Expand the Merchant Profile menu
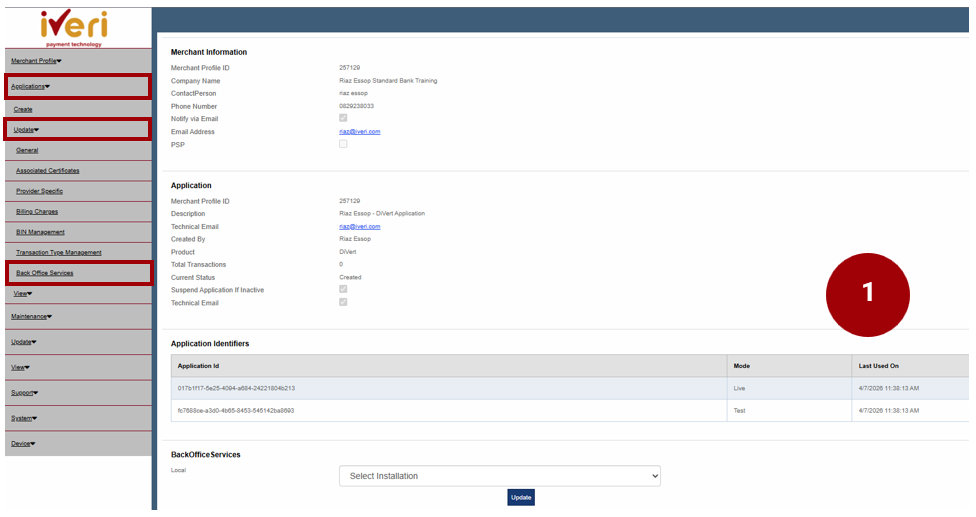The width and height of the screenshot is (976, 517). pyautogui.click(x=36, y=61)
